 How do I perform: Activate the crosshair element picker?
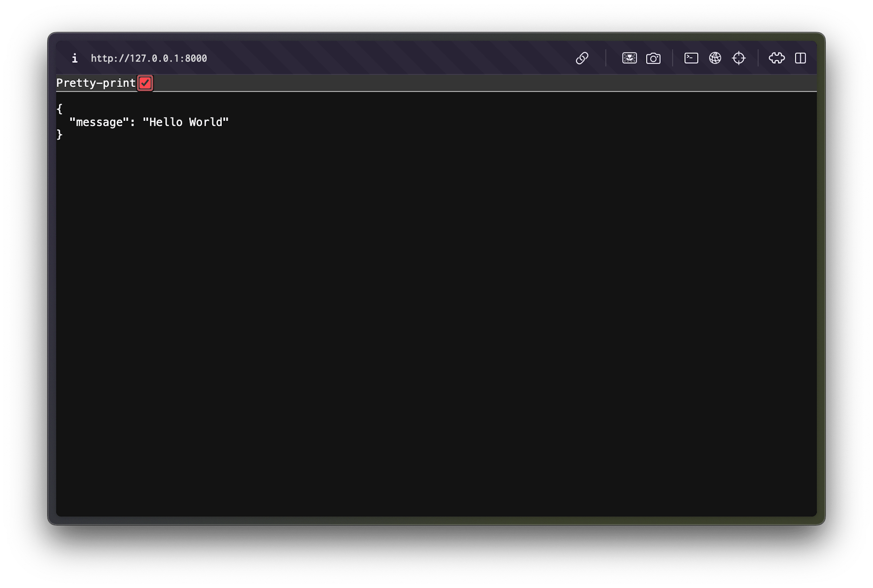coord(739,58)
